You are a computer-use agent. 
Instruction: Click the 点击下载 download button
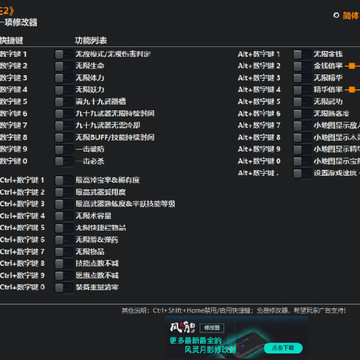pyautogui.click(x=283, y=348)
